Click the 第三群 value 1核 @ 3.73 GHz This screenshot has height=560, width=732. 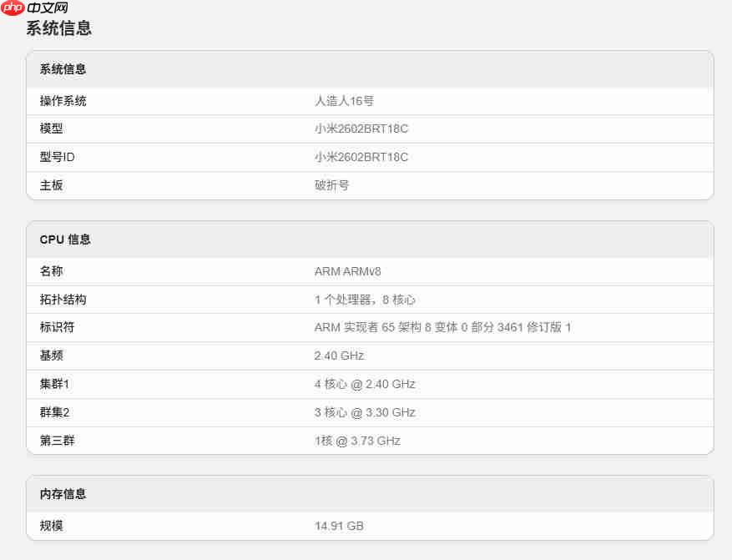tap(356, 441)
